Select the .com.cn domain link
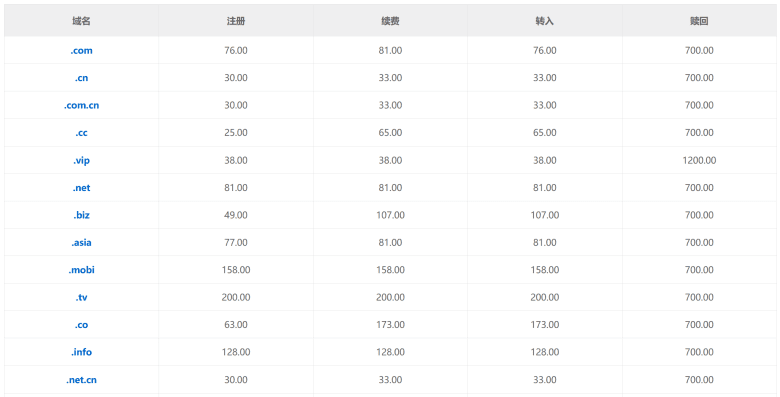This screenshot has width=780, height=397. (x=81, y=105)
